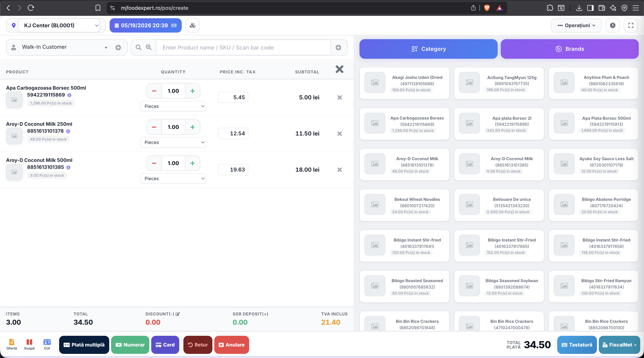
Task: Show info for Apa Carbogazoasa Borsec 500ml
Action: (69, 95)
